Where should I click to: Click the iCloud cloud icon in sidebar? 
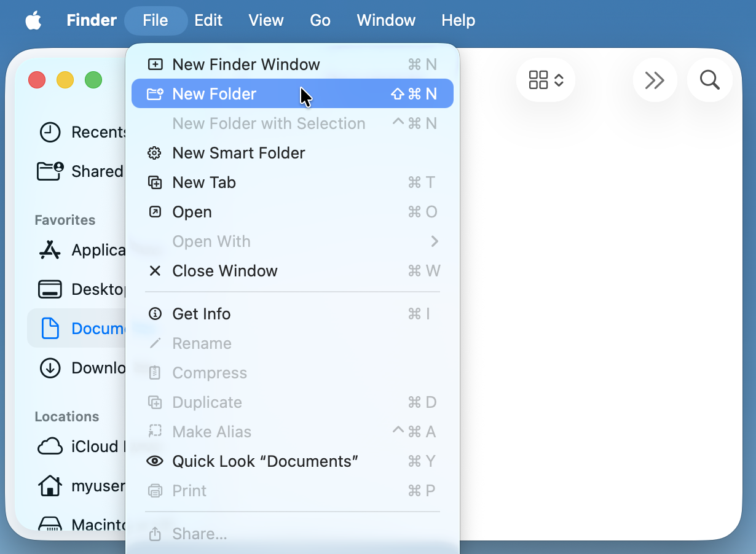[50, 447]
